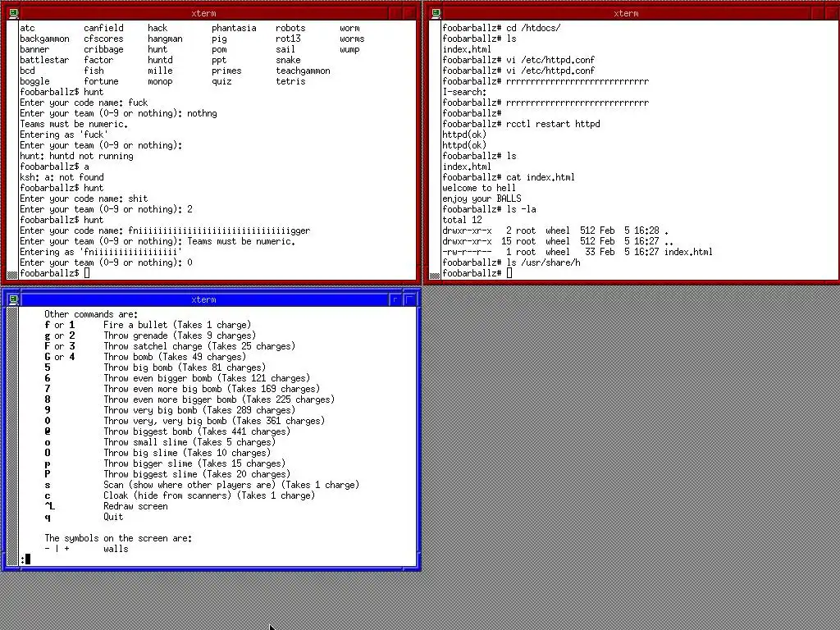Viewport: 840px width, 630px height.
Task: Click index.html in the ls -la listing
Action: (x=688, y=252)
